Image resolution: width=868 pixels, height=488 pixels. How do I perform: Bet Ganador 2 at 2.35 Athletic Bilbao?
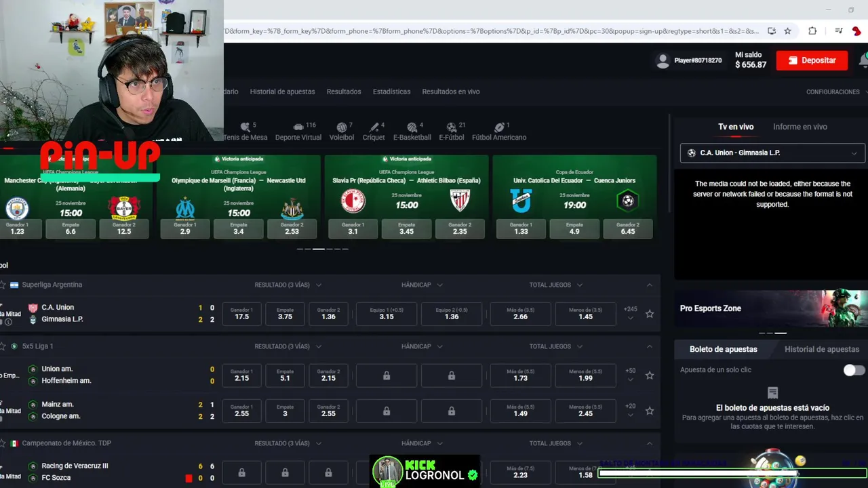pyautogui.click(x=460, y=228)
